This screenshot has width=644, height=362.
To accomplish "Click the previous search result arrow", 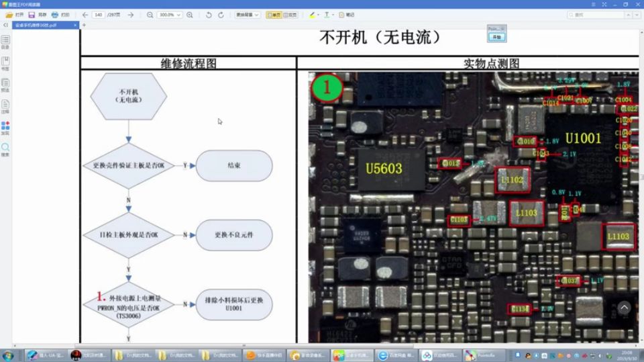I will [x=629, y=15].
